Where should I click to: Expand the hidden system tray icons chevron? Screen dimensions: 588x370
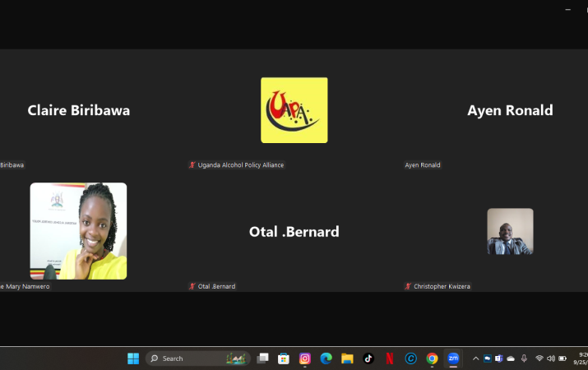tap(475, 358)
